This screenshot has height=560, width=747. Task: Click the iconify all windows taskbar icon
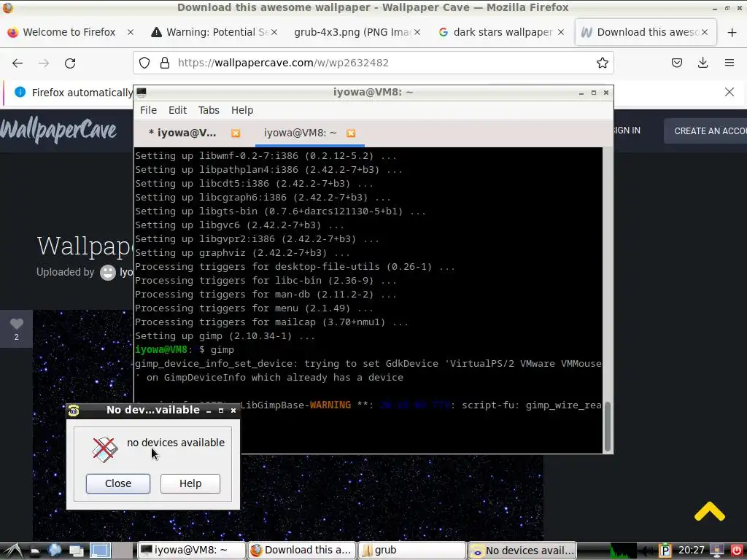click(76, 551)
